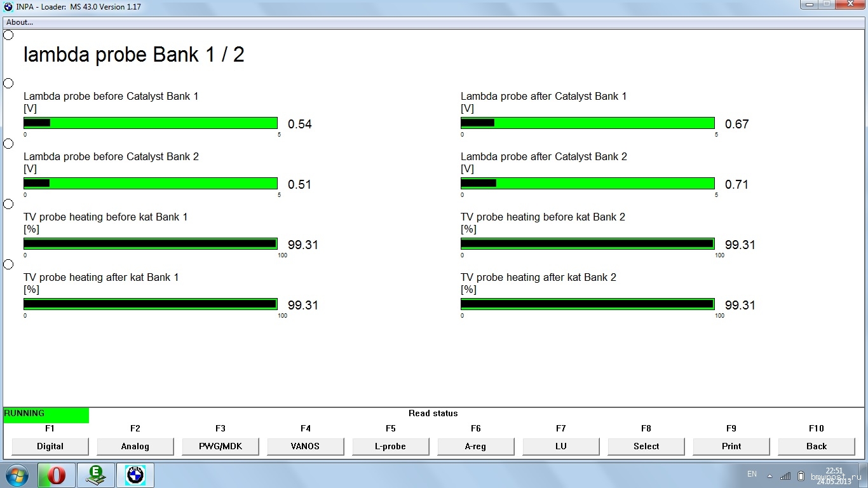
Task: Select the radio circle beside the page title
Action: click(x=8, y=35)
